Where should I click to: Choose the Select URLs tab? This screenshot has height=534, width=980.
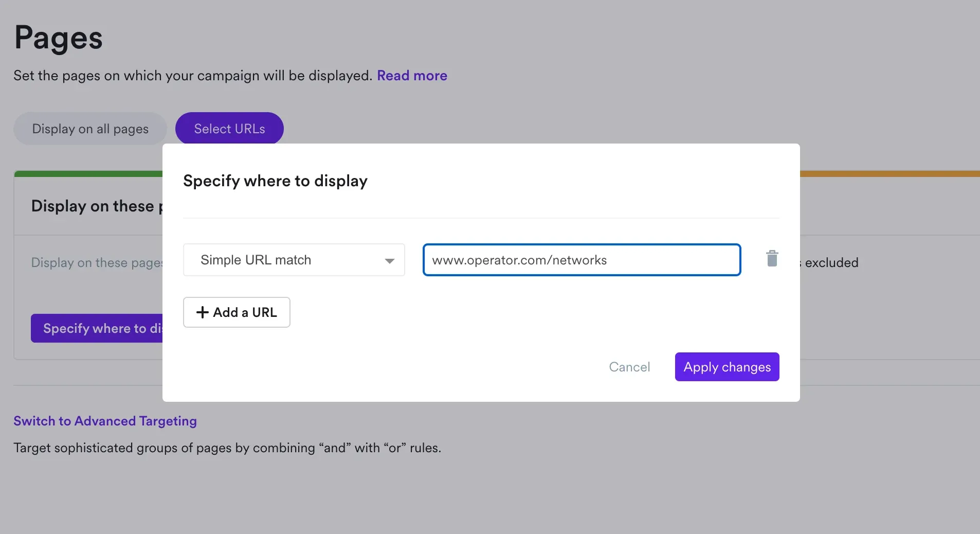[229, 129]
